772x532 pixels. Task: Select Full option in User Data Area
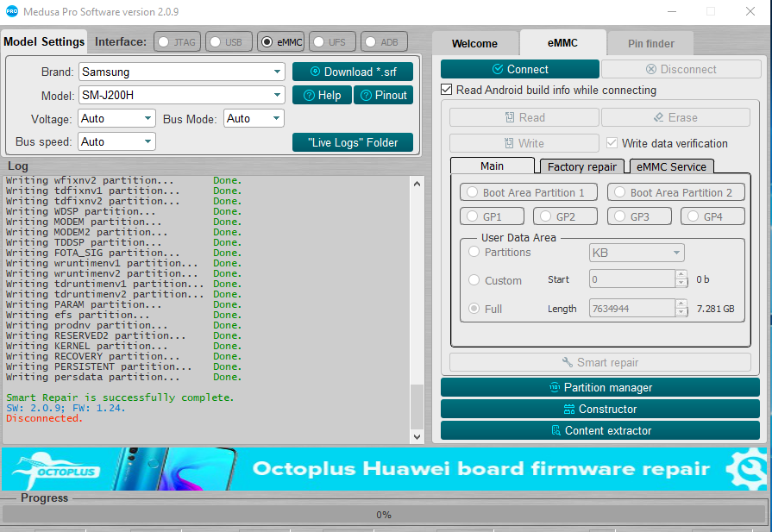click(474, 308)
